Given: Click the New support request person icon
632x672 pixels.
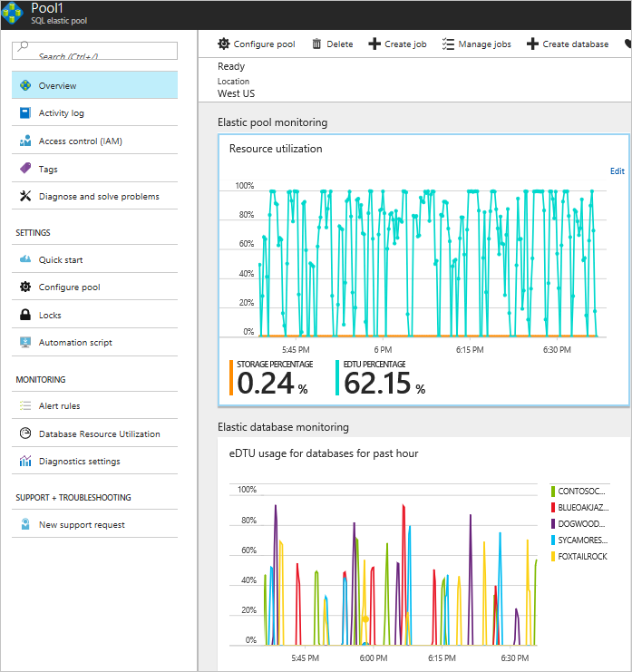Looking at the screenshot, I should click(25, 524).
